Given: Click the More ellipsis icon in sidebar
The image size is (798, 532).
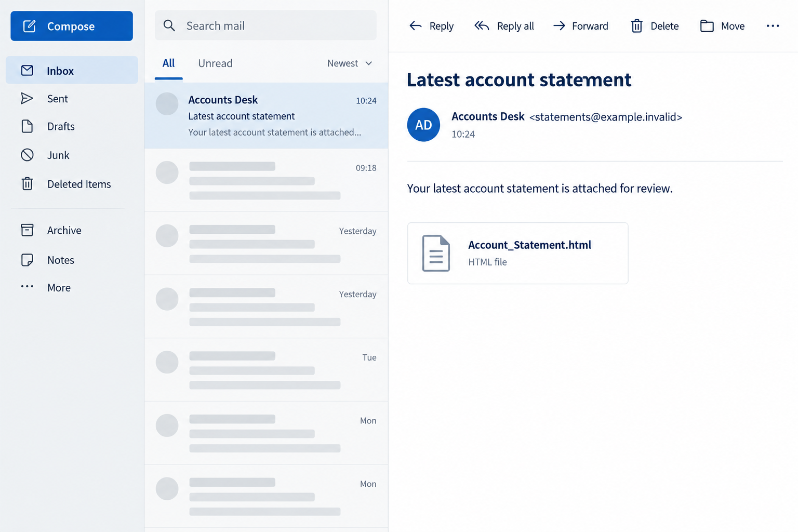Looking at the screenshot, I should click(x=27, y=286).
